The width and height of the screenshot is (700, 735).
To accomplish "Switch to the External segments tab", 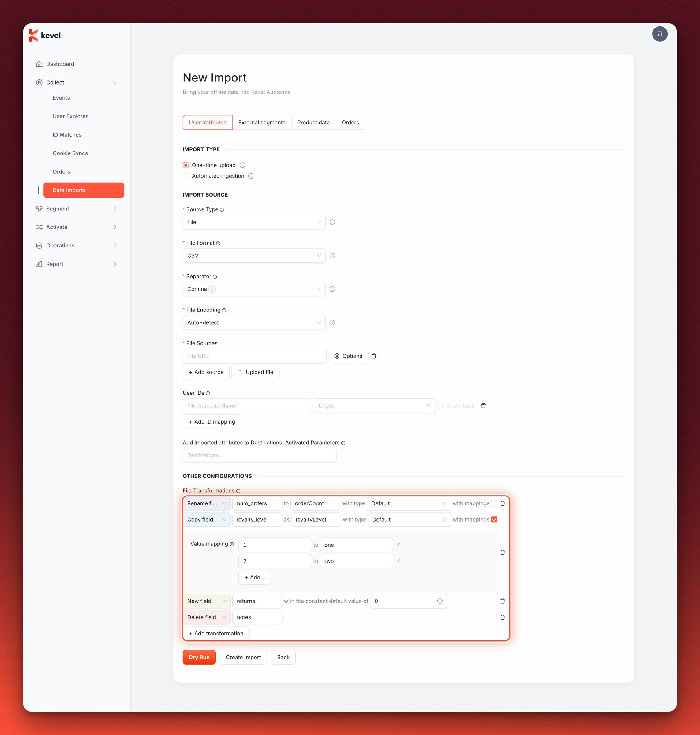I will (262, 123).
